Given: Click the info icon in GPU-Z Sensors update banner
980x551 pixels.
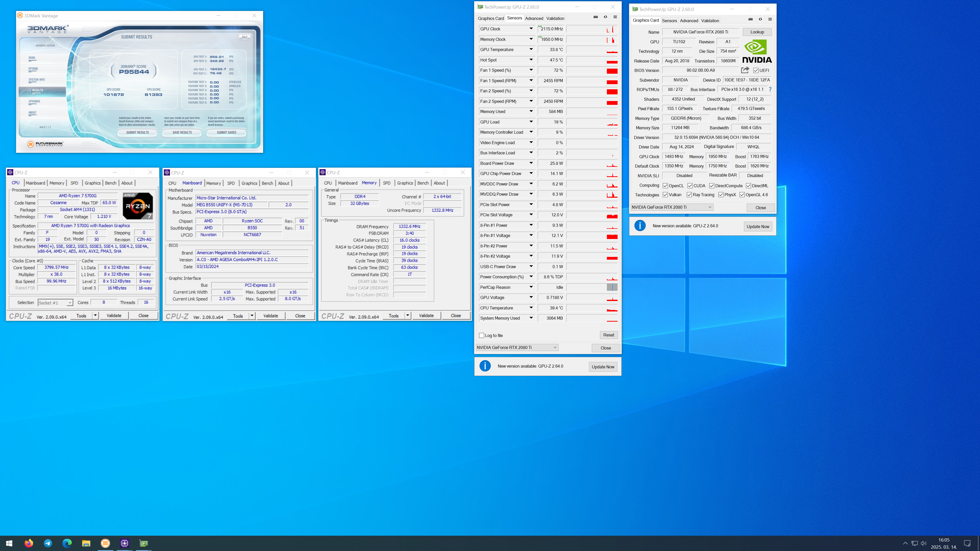Looking at the screenshot, I should tap(485, 366).
